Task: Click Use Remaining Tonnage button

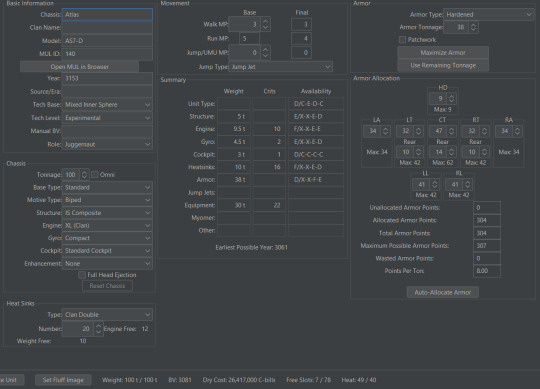Action: (443, 65)
